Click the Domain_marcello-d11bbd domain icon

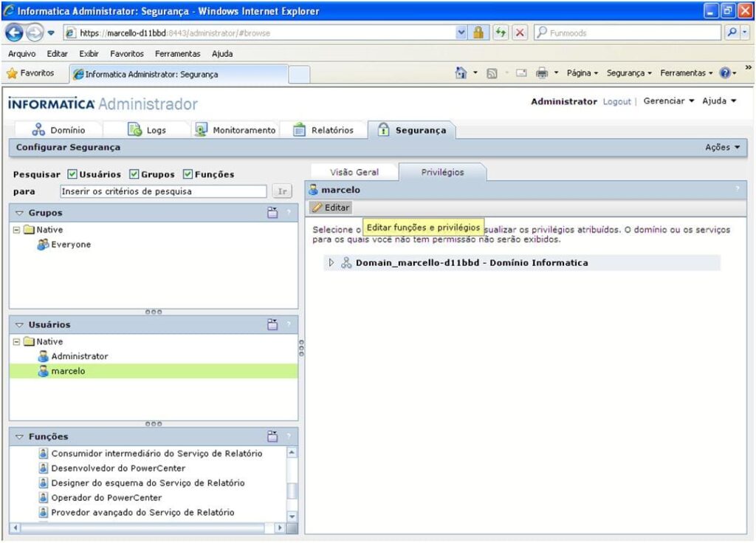[346, 262]
